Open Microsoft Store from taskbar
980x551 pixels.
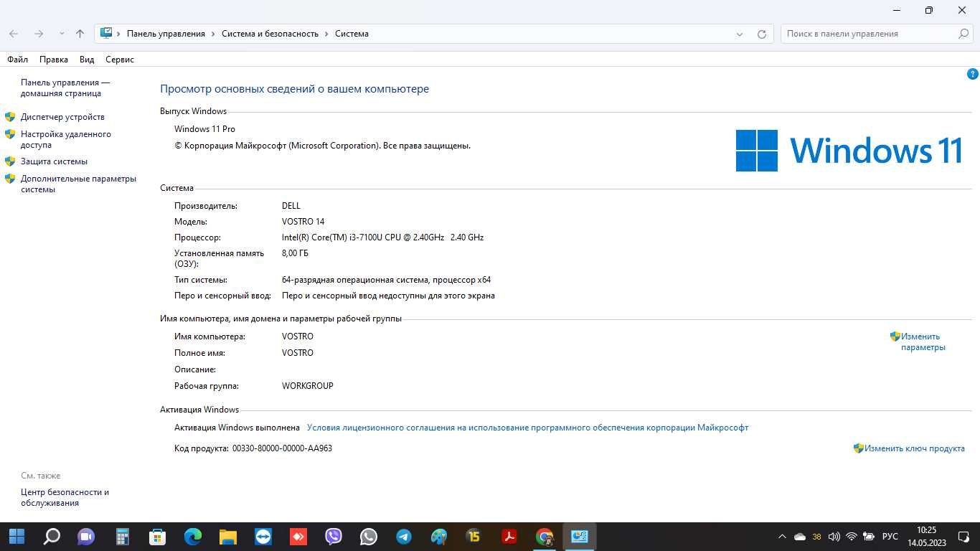pos(157,537)
